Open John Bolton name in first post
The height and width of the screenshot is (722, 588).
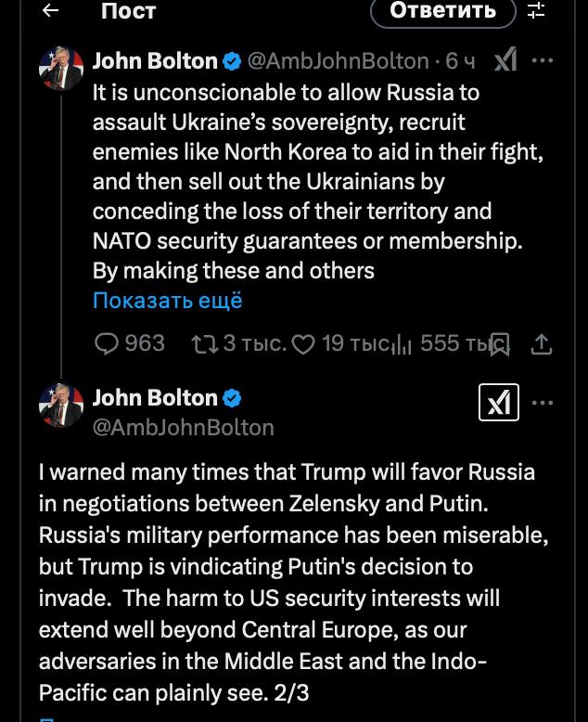155,61
